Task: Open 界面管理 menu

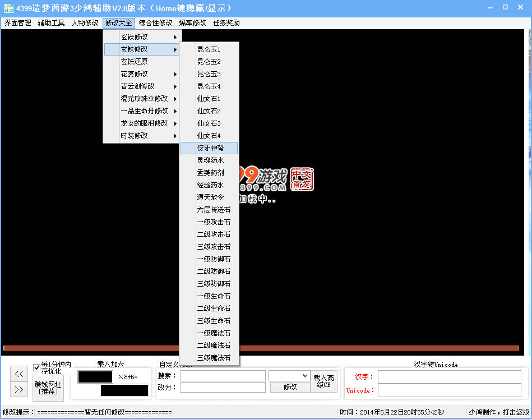Action: [17, 23]
